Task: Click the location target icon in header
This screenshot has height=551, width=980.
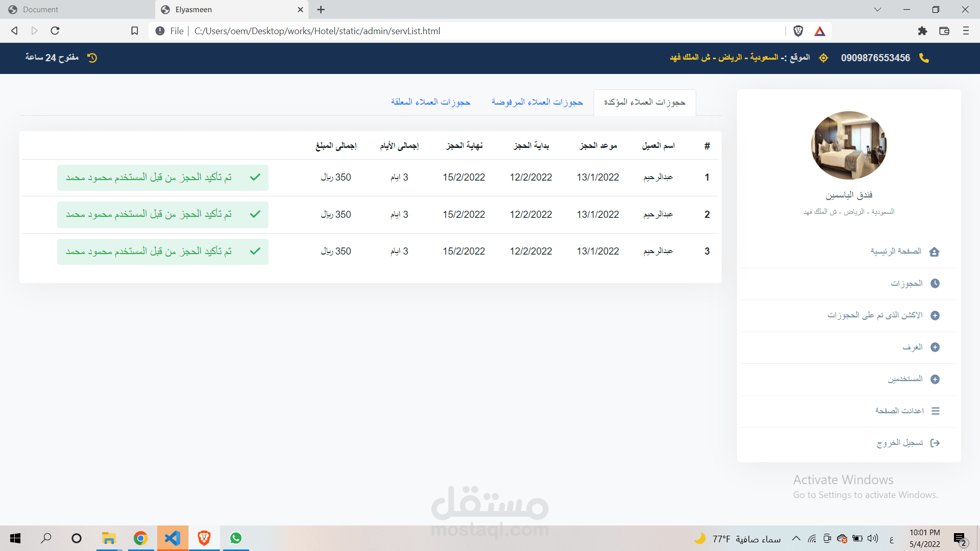Action: pos(823,58)
